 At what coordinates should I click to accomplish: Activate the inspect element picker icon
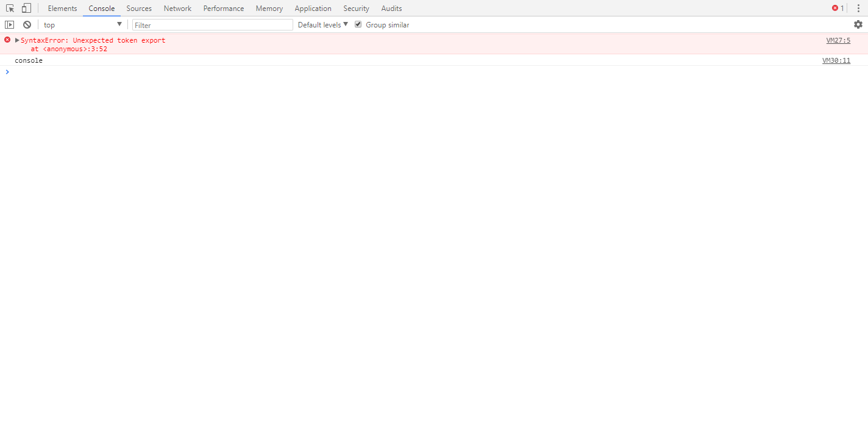tap(10, 8)
